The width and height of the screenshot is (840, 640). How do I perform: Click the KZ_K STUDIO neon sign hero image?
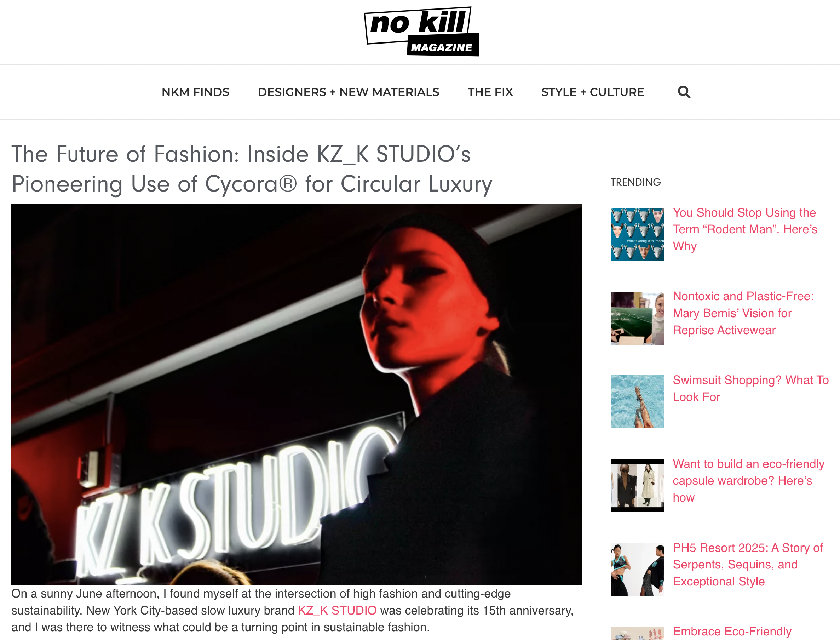coord(297,394)
